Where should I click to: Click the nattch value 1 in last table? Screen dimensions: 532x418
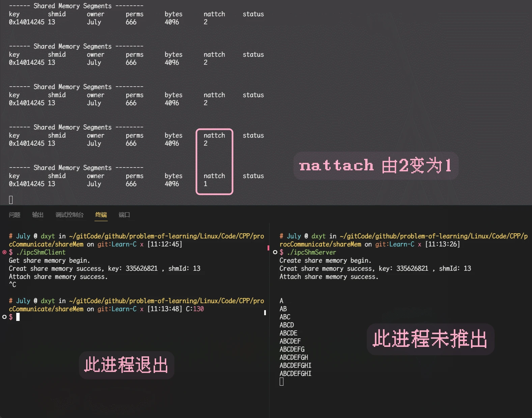coord(205,184)
